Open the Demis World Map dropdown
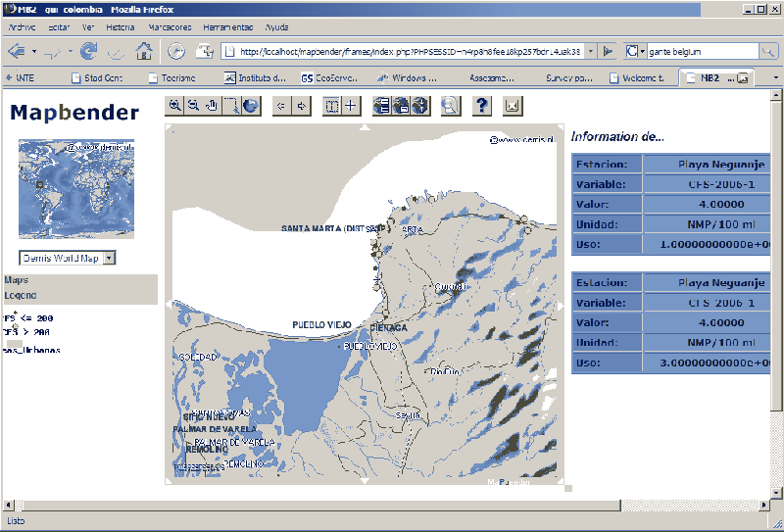784x532 pixels. [x=109, y=258]
